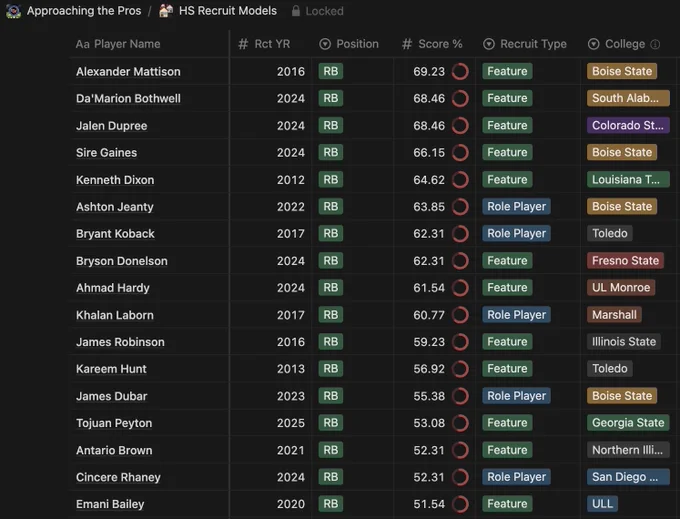Click the number icon beside Rct YR

[x=243, y=44]
